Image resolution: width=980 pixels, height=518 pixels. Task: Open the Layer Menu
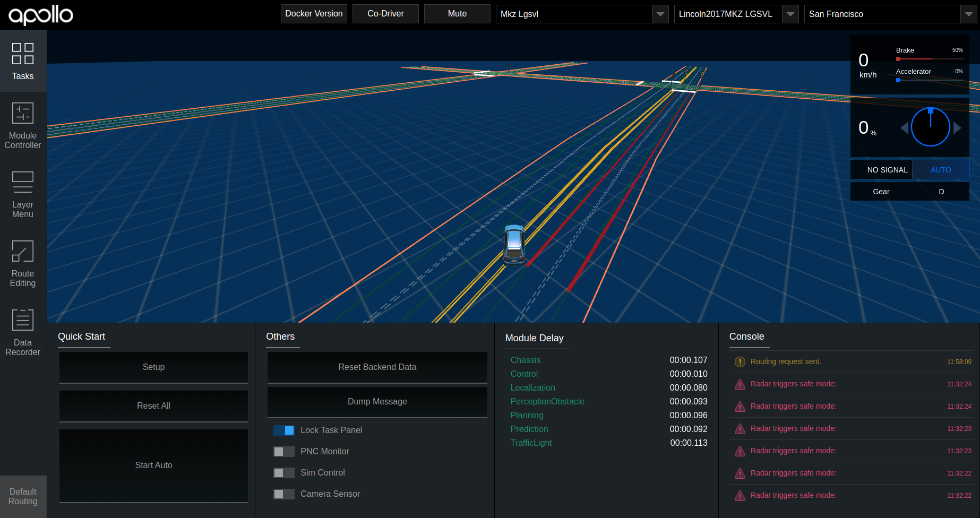coord(23,195)
